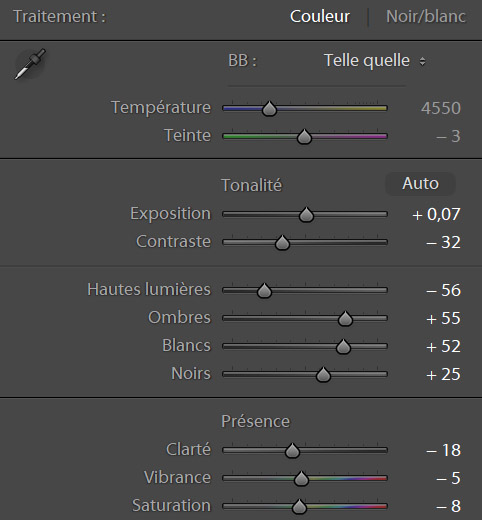The image size is (482, 520).
Task: Open the BB 'Telle quelle' dropdown
Action: coord(375,61)
